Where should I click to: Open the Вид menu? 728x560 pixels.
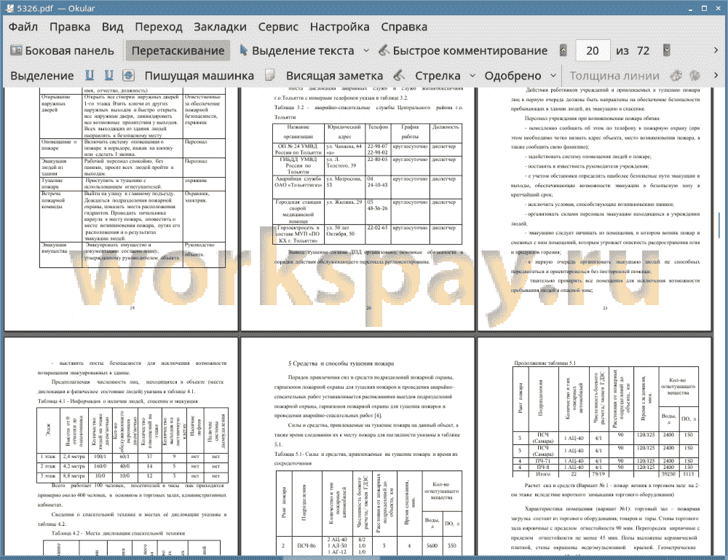pos(112,27)
